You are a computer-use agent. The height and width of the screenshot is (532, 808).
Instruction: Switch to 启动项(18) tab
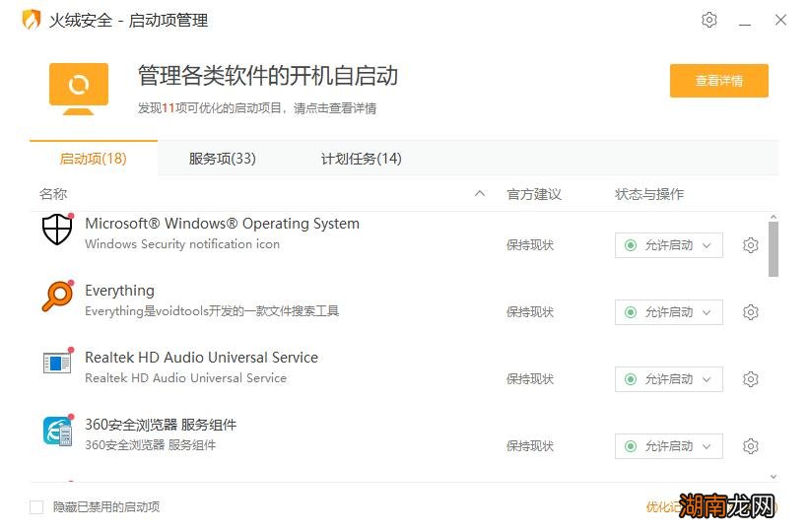coord(94,159)
